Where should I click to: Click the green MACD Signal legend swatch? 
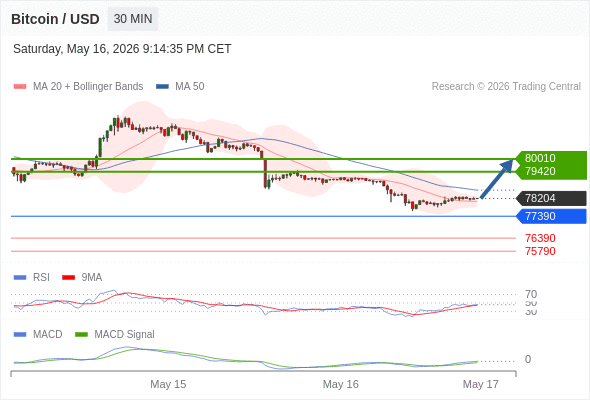point(81,334)
